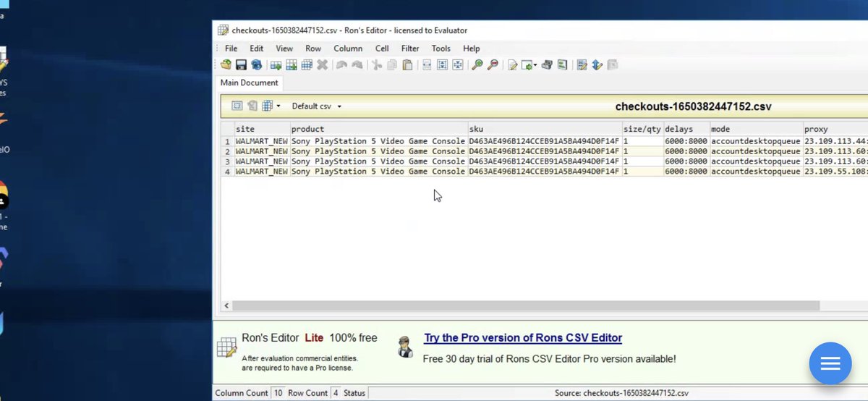
Task: Select row number 4 header
Action: 227,172
